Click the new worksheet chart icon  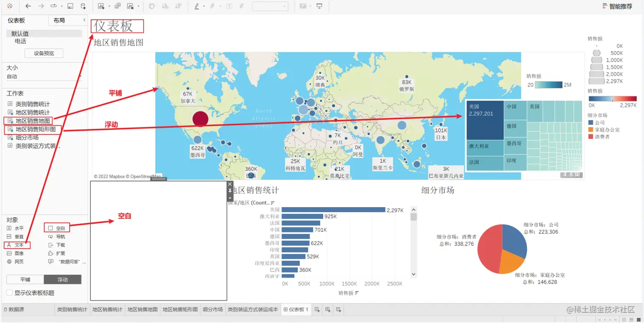click(101, 6)
